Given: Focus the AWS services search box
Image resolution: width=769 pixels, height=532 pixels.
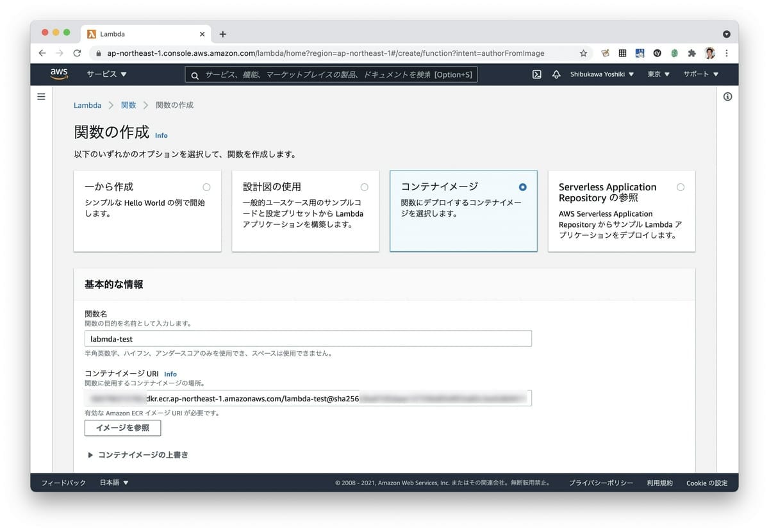Looking at the screenshot, I should click(331, 75).
